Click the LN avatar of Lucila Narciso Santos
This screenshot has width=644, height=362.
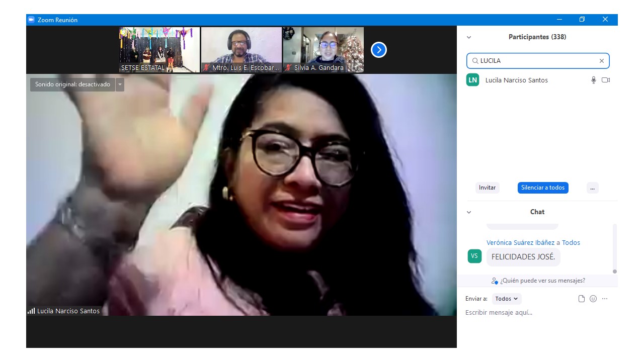472,80
